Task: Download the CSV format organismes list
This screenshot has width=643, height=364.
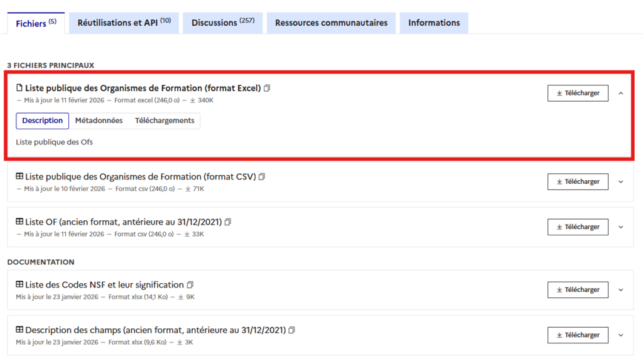Action: point(578,181)
